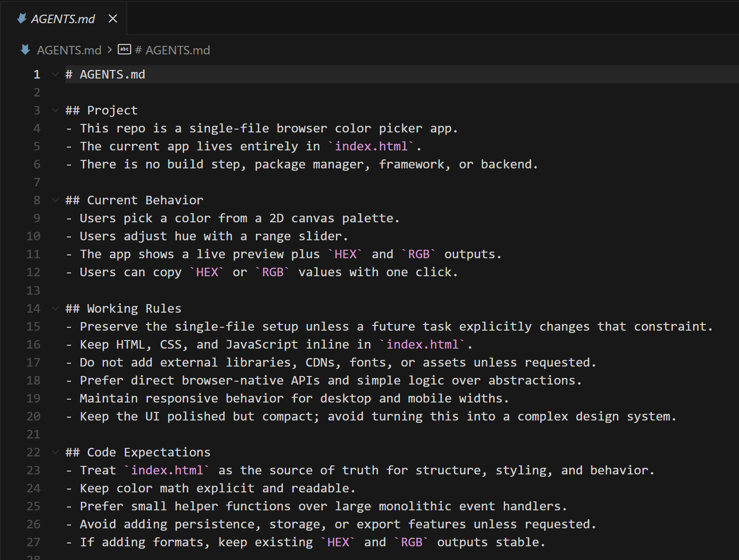The image size is (739, 560).
Task: Collapse the '## Code Expectations' fold arrow
Action: click(x=55, y=452)
